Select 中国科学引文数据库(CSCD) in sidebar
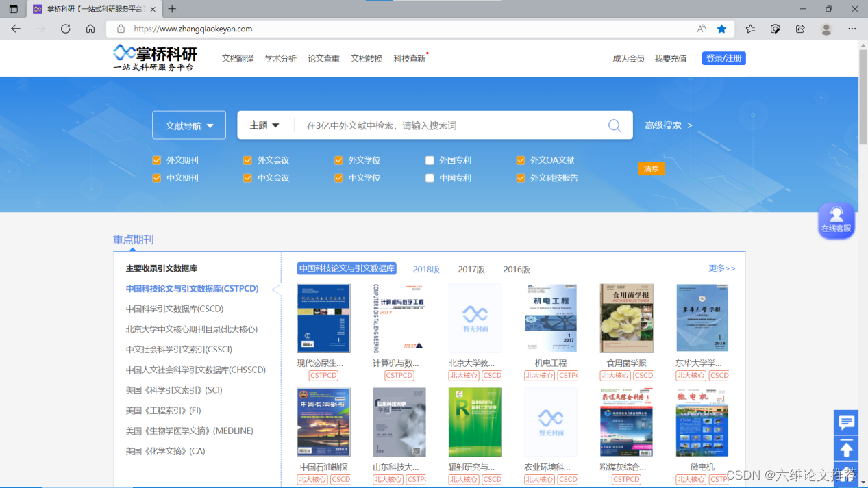The image size is (868, 488). [x=175, y=309]
